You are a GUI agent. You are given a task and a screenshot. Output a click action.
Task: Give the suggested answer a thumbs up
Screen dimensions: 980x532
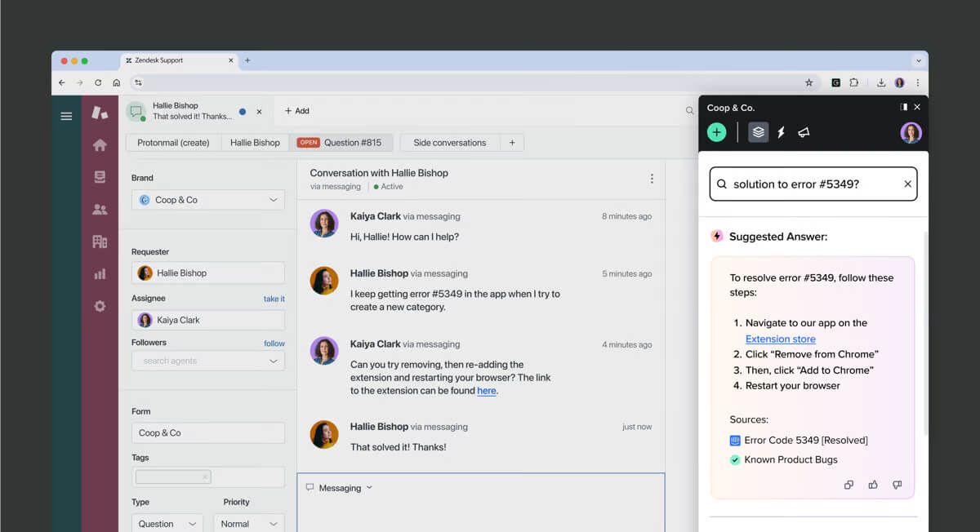tap(873, 485)
